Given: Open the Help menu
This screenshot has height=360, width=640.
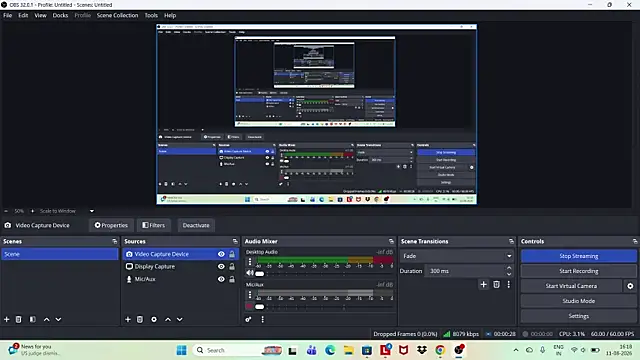Looking at the screenshot, I should [170, 15].
